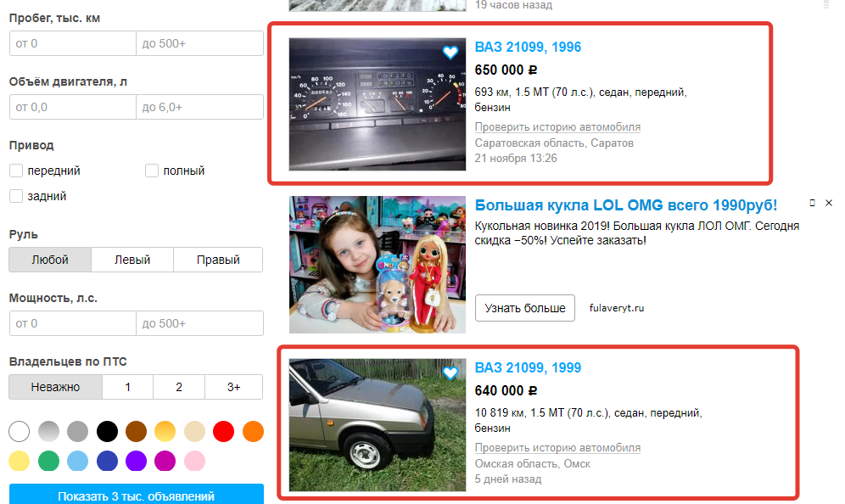
Task: Pick the orange color swatch
Action: point(254,431)
